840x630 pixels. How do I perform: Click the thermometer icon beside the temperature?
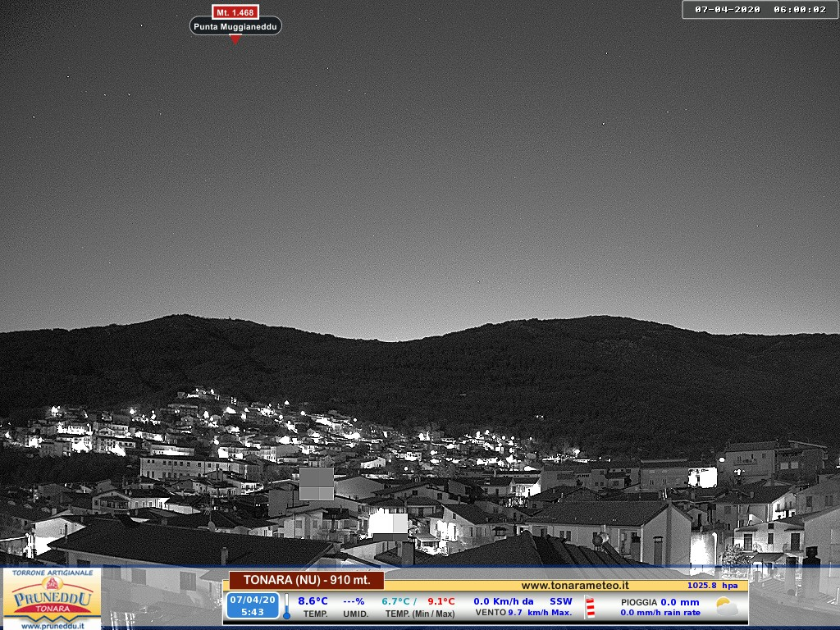point(286,606)
